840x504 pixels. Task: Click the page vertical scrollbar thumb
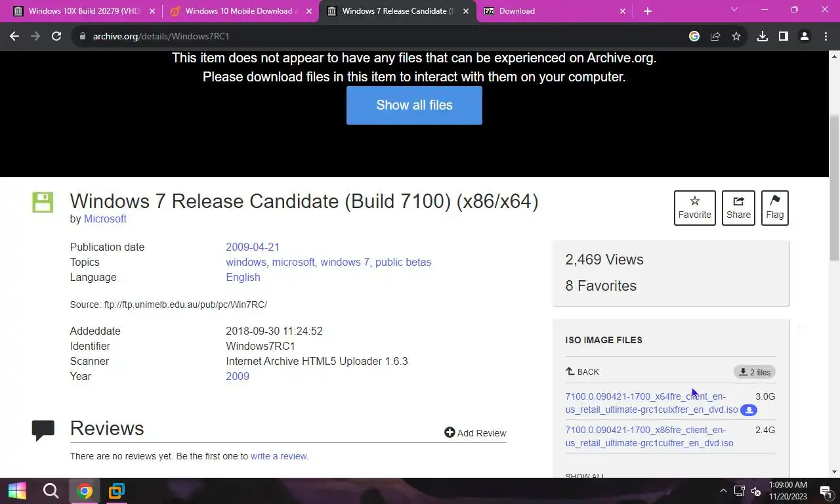(x=834, y=187)
